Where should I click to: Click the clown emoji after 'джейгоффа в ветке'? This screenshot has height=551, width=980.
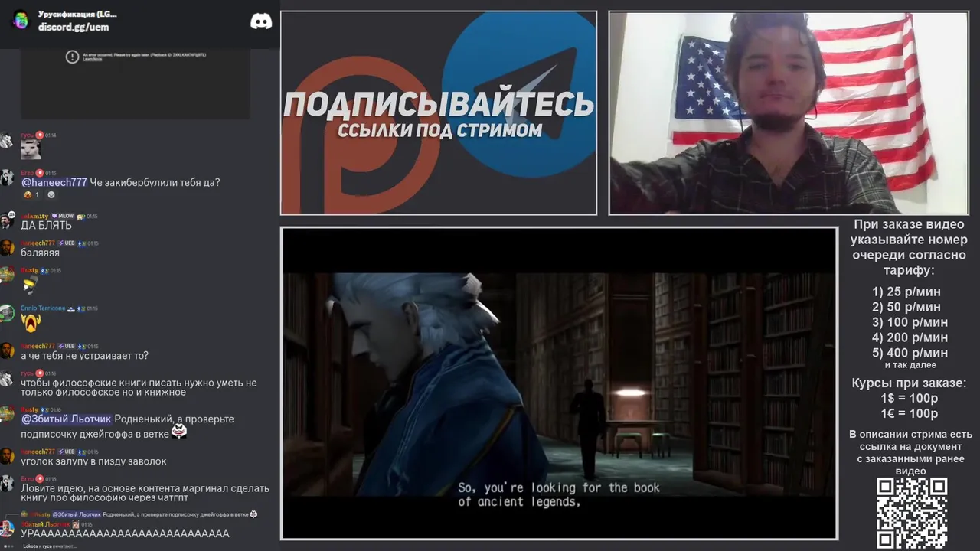[179, 431]
